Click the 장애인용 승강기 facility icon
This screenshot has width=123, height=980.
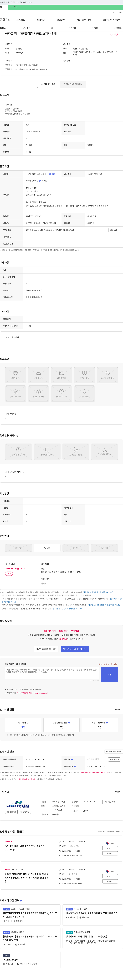47,452
